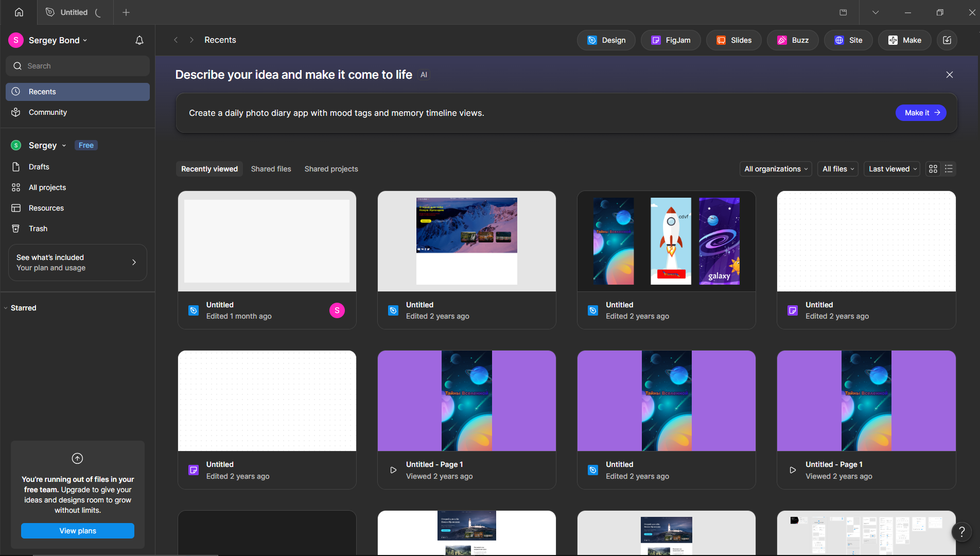Open Resources in the sidebar

[x=78, y=208]
